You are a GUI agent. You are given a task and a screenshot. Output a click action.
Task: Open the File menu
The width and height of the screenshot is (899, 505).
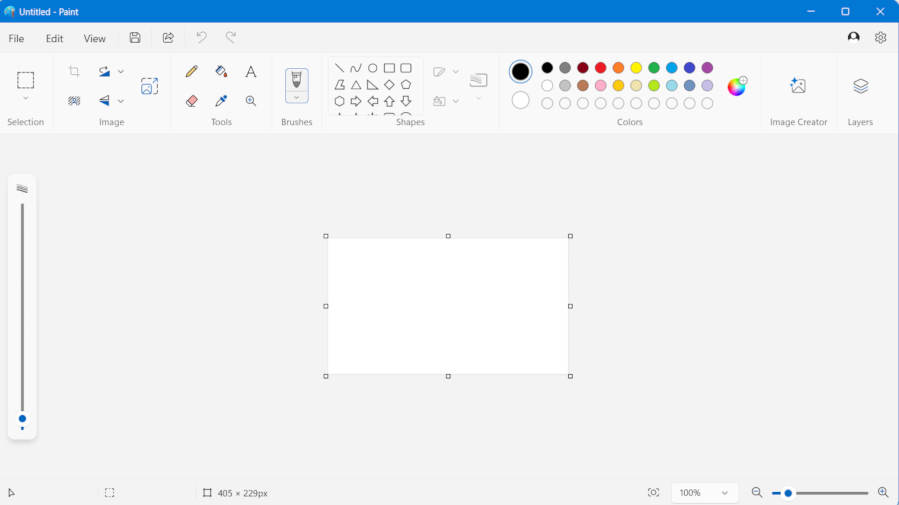(16, 38)
